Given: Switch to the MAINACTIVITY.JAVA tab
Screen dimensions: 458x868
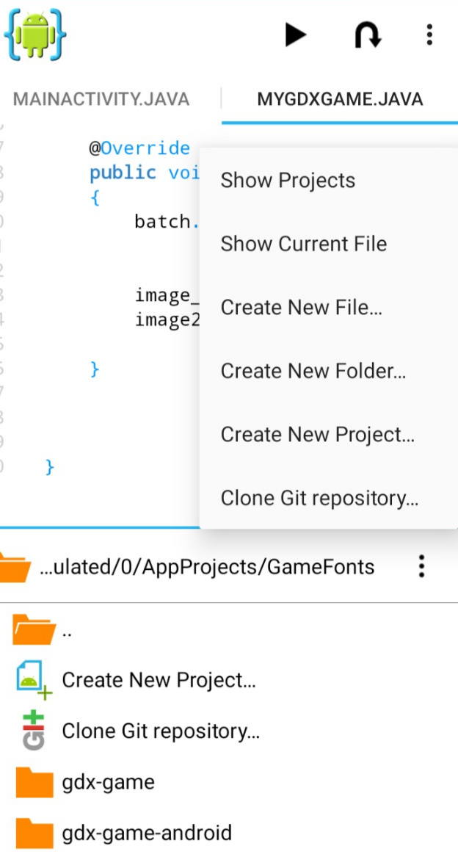Looking at the screenshot, I should (x=101, y=99).
